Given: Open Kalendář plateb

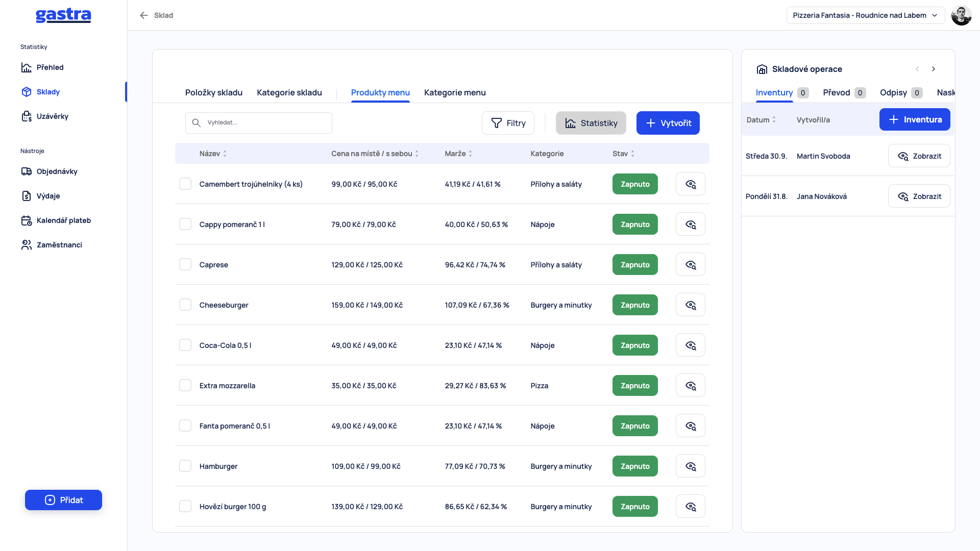Looking at the screenshot, I should (x=56, y=220).
